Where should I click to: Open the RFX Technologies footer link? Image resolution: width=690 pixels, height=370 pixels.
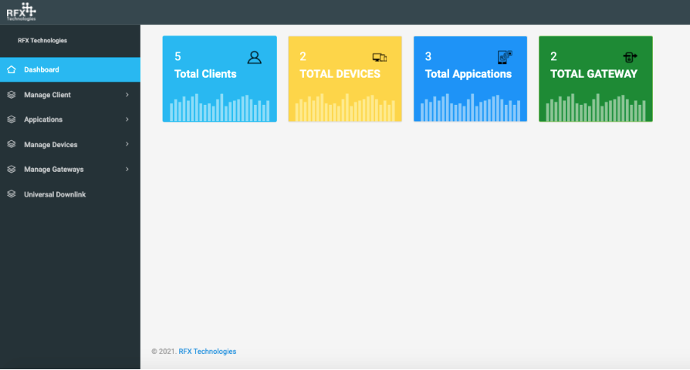coord(207,351)
